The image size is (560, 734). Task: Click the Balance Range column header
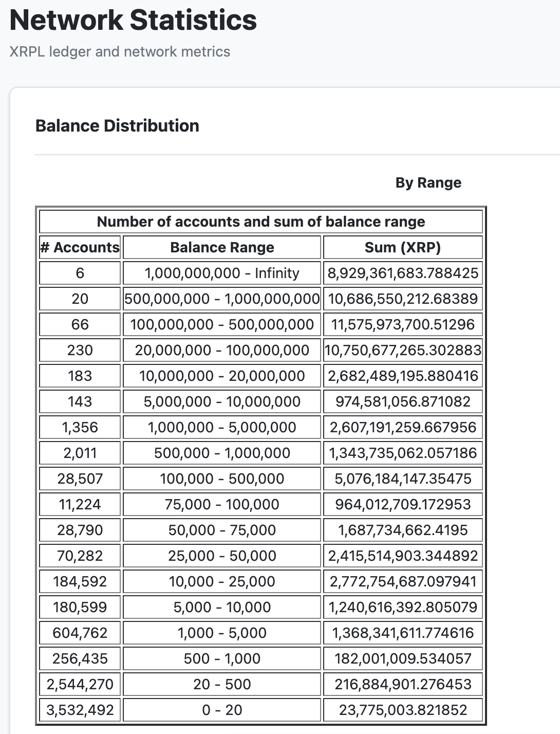[x=222, y=247]
